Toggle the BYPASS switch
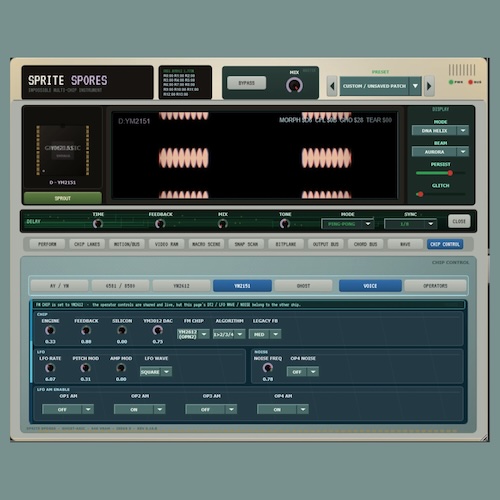This screenshot has width=500, height=500. tap(247, 83)
